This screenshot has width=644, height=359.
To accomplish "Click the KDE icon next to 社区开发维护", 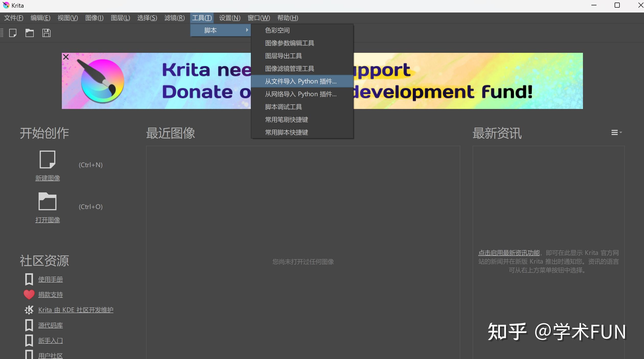I will coord(29,310).
